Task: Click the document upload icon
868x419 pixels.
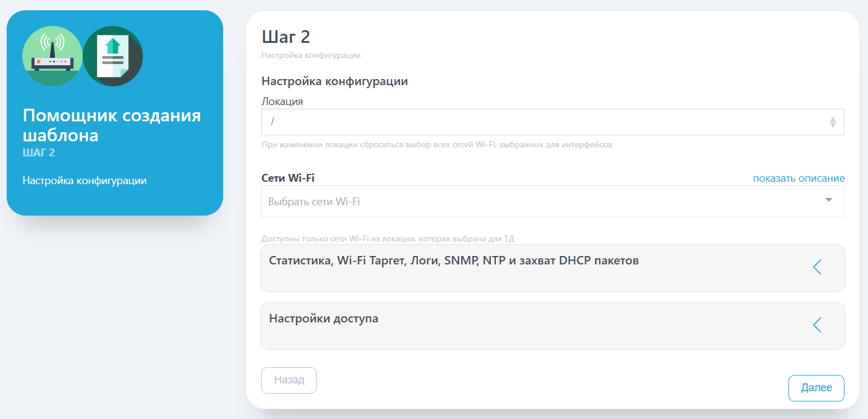Action: point(113,56)
